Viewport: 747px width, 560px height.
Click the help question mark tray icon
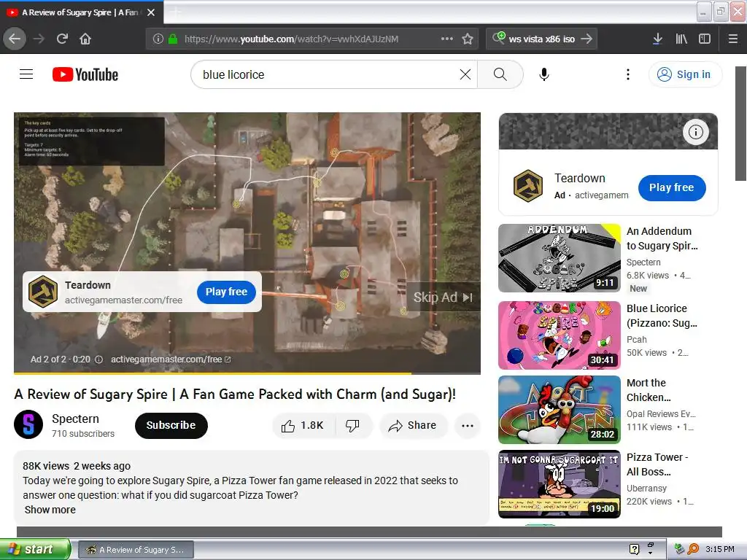tap(634, 550)
